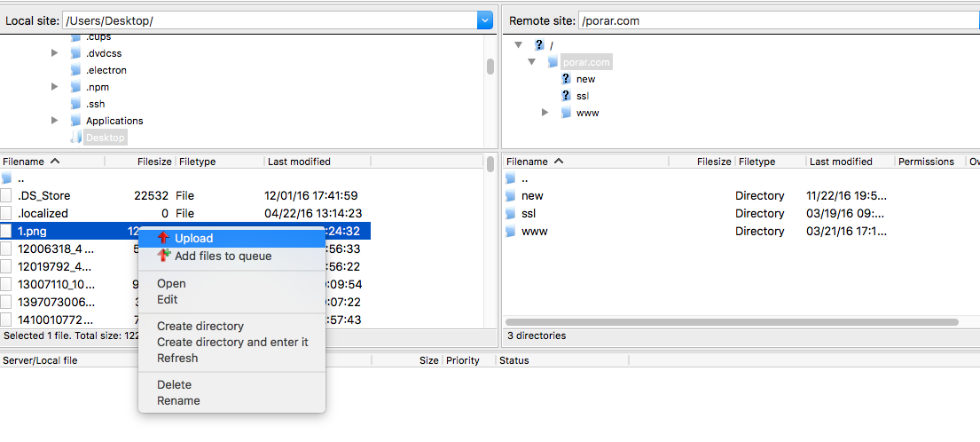The width and height of the screenshot is (980, 442).
Task: Click the question mark icon beside ssl
Action: (x=566, y=96)
